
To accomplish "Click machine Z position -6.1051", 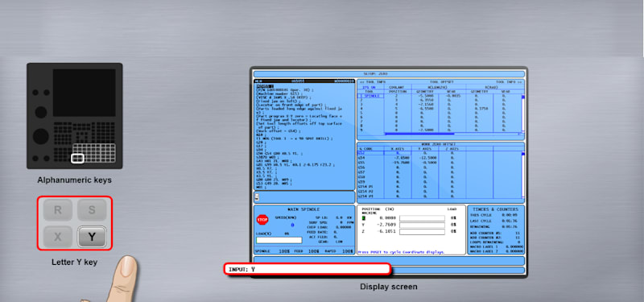I will coord(387,232).
